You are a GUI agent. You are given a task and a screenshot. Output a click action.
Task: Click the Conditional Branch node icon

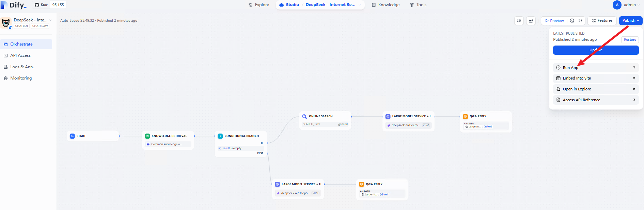[x=220, y=136]
